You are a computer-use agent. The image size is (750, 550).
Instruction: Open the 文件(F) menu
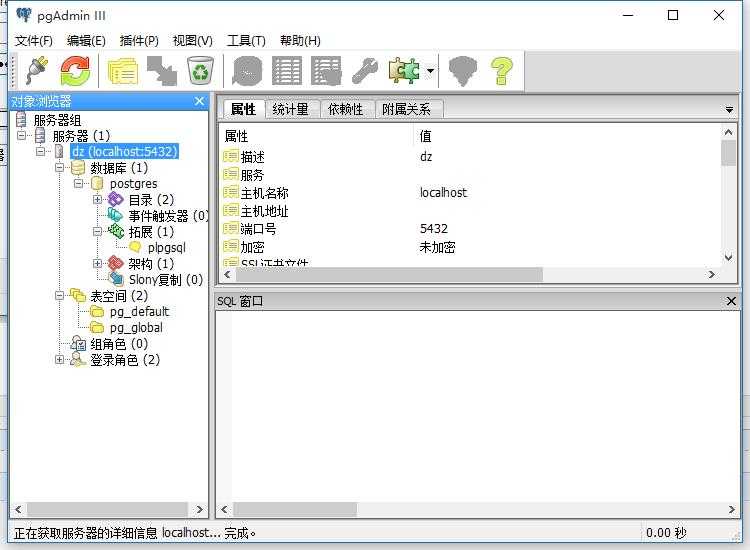pyautogui.click(x=33, y=41)
